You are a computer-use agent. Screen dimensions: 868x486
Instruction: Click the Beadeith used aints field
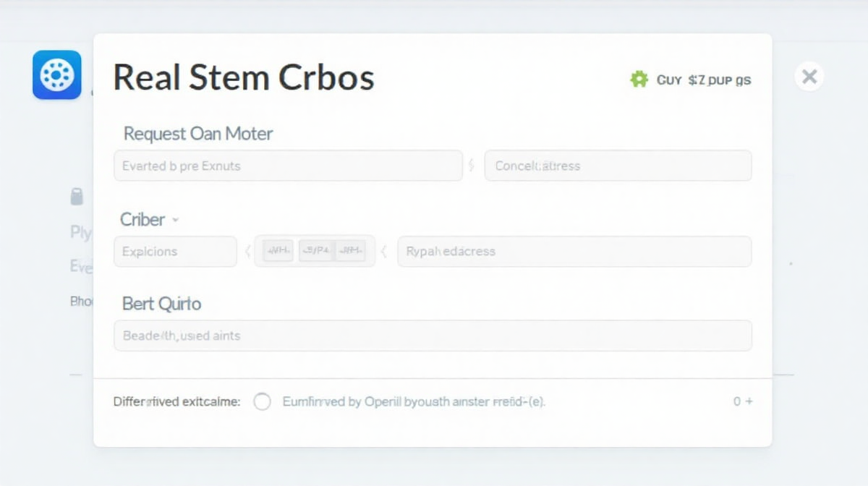pos(433,336)
